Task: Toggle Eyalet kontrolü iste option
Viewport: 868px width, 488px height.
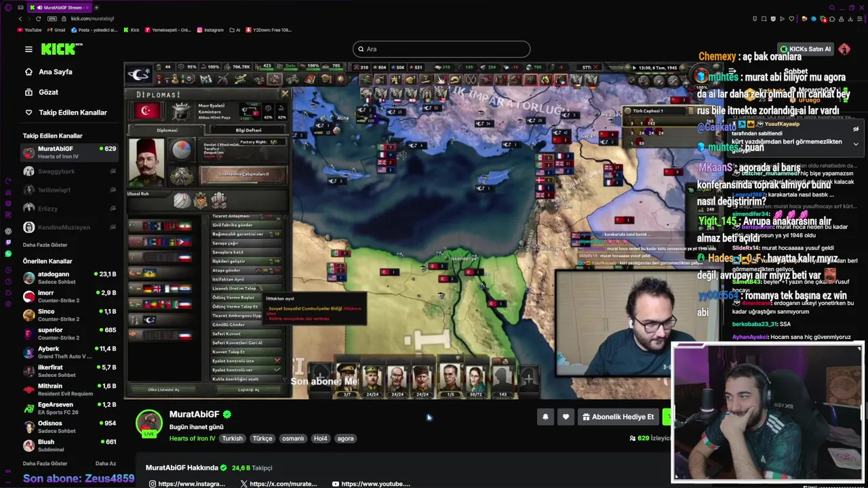Action: (246, 361)
